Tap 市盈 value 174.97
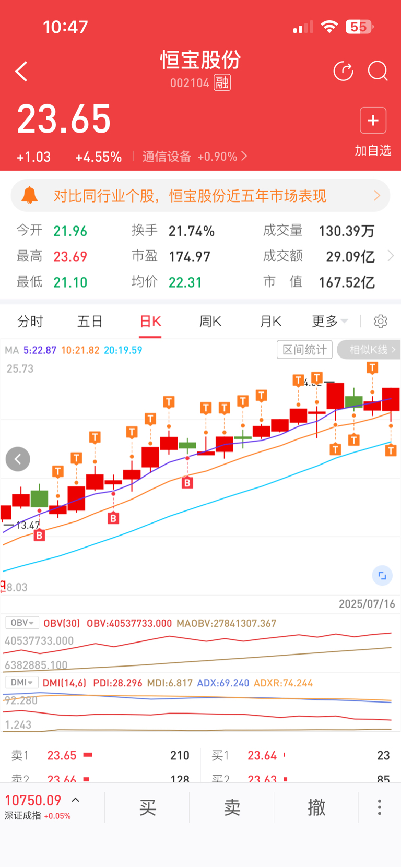Screen dimensions: 401x868 point(190,256)
